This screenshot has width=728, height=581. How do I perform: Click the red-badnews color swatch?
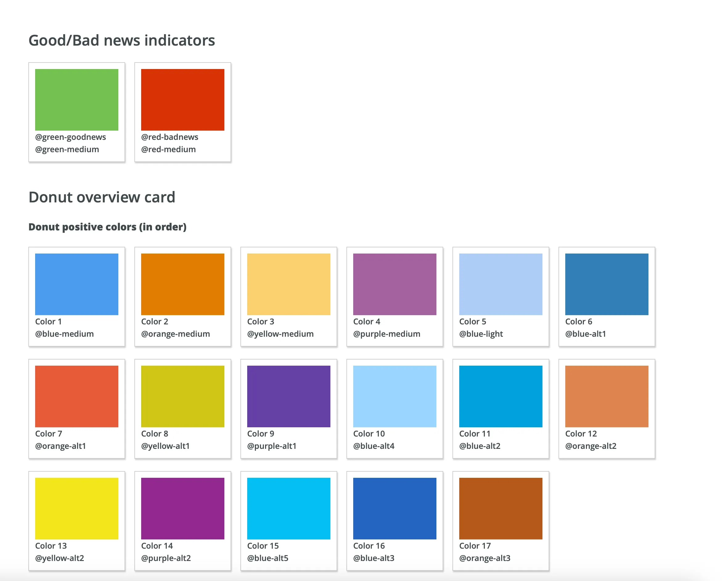(183, 100)
